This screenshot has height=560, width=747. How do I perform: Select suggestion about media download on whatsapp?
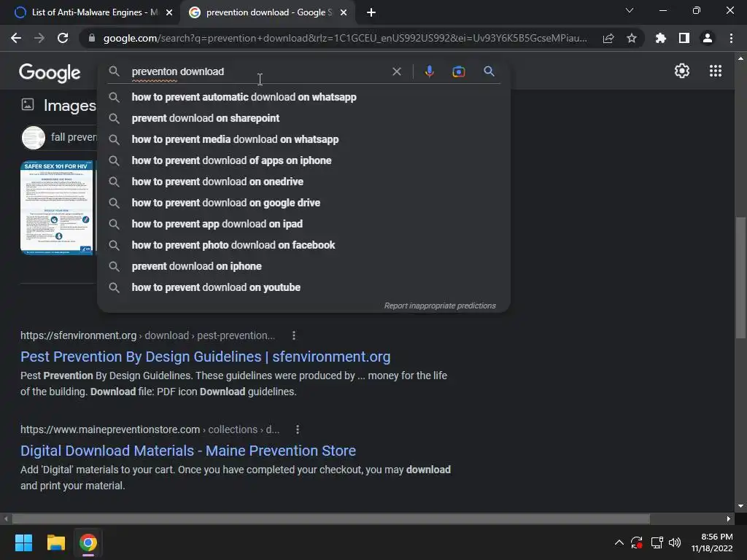303,139
